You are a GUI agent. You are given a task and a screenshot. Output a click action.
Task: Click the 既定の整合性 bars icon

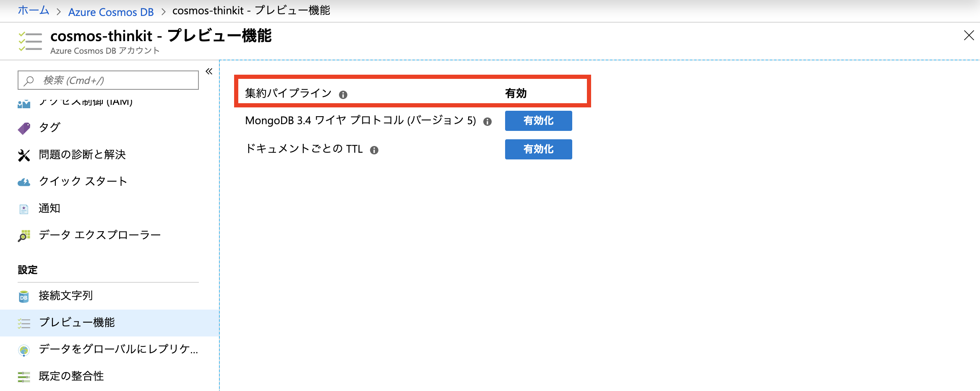(24, 377)
